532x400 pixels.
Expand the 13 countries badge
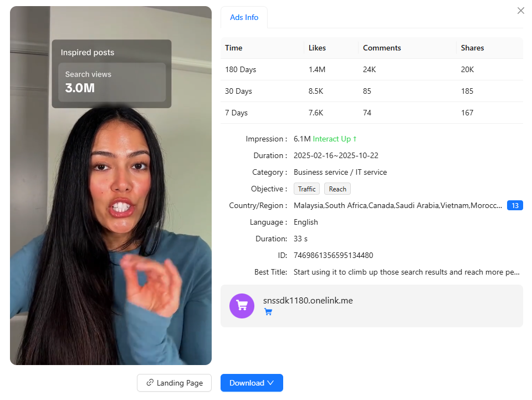click(515, 205)
